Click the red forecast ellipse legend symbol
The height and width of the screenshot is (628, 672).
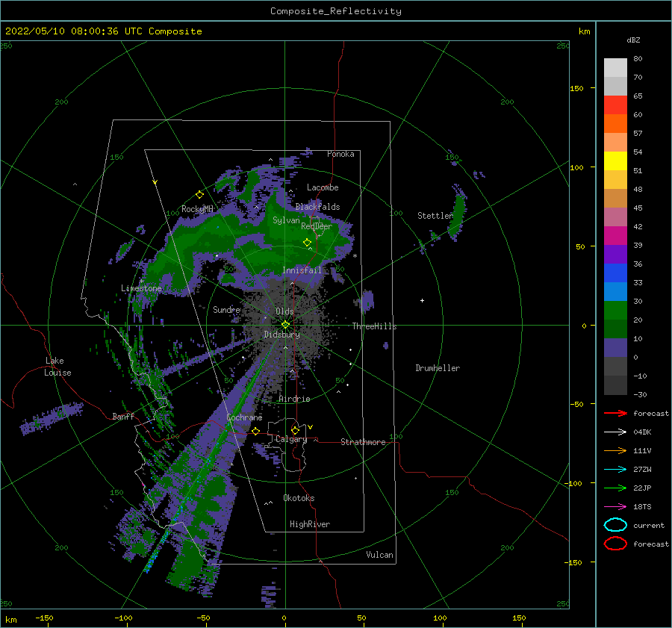(x=615, y=544)
